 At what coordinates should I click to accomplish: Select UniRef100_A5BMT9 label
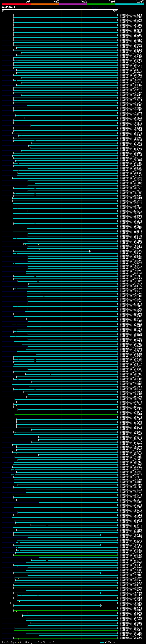point(131,266)
